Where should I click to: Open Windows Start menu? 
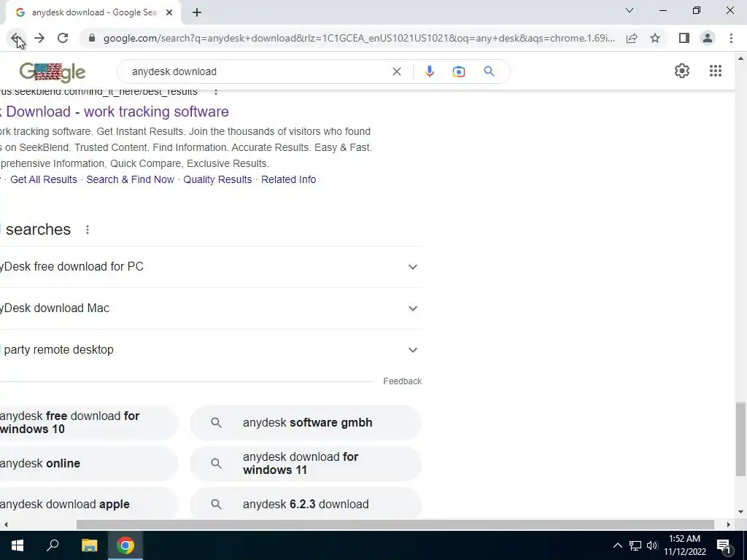click(x=18, y=545)
